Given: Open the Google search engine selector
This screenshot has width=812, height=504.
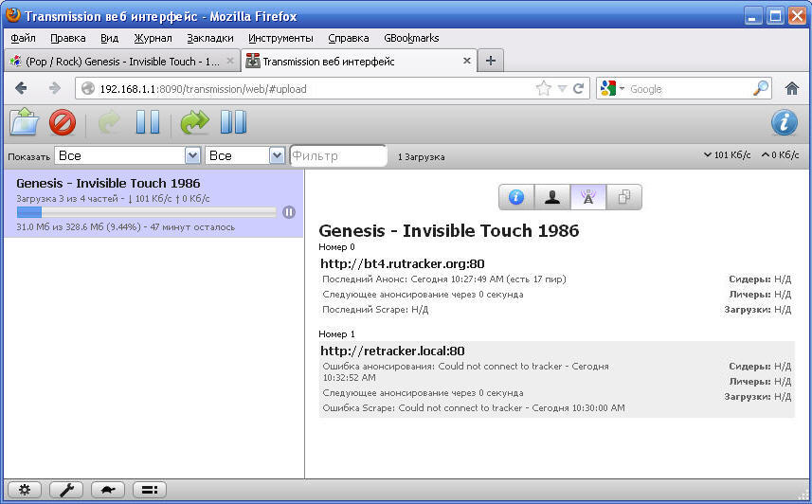Looking at the screenshot, I should (x=613, y=88).
